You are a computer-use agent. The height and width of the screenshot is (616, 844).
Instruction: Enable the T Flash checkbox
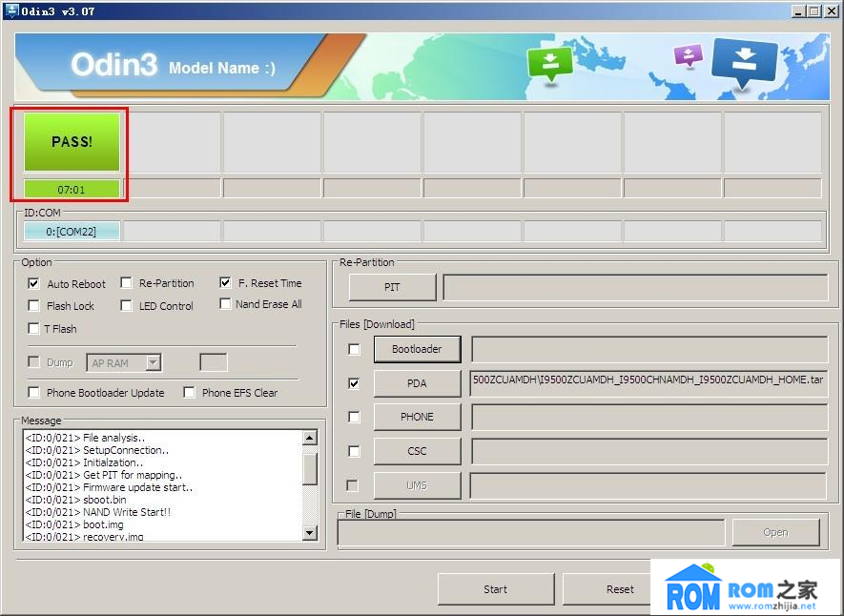click(x=33, y=328)
